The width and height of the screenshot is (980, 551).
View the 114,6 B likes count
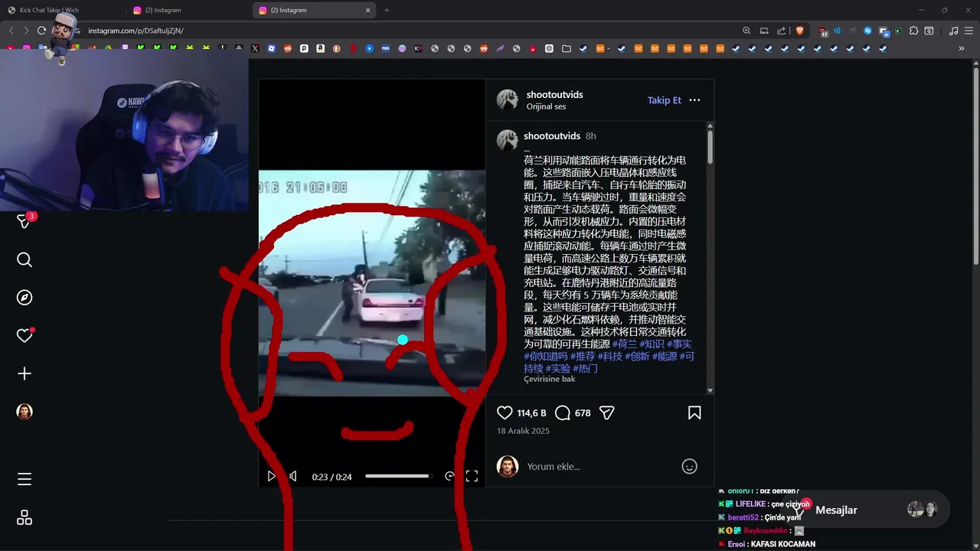[531, 413]
